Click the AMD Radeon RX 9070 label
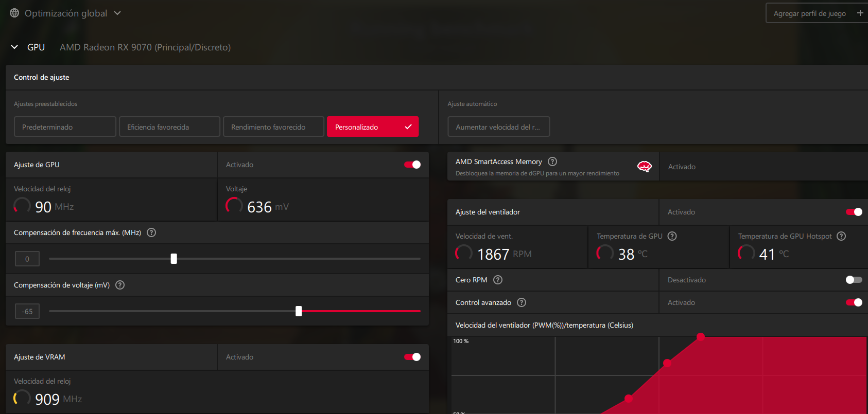Screen dimensions: 868x414 click(x=145, y=47)
